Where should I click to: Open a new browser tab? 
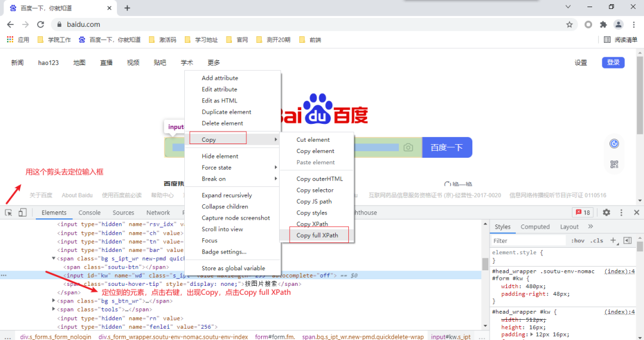[128, 8]
